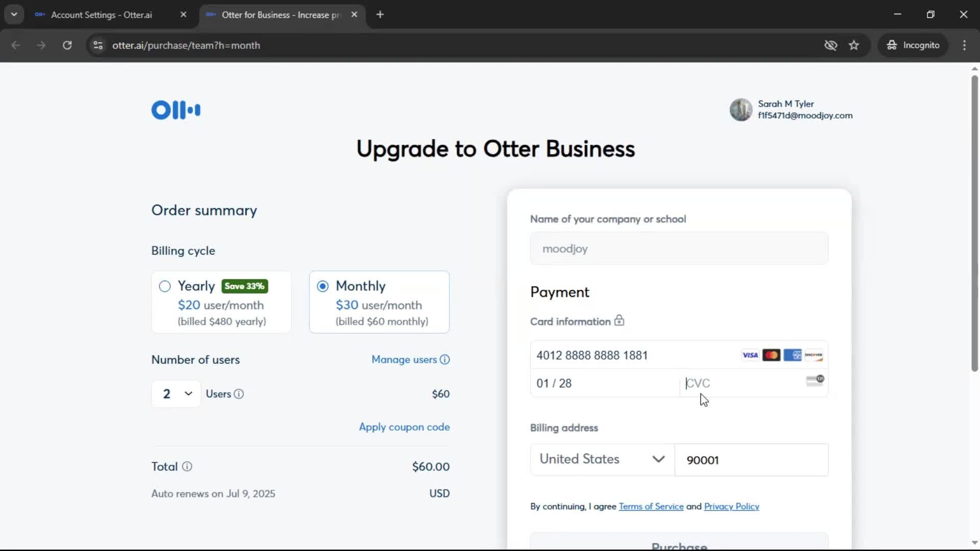Viewport: 980px width, 551px height.
Task: Select the Yearly billing cycle
Action: (165, 286)
